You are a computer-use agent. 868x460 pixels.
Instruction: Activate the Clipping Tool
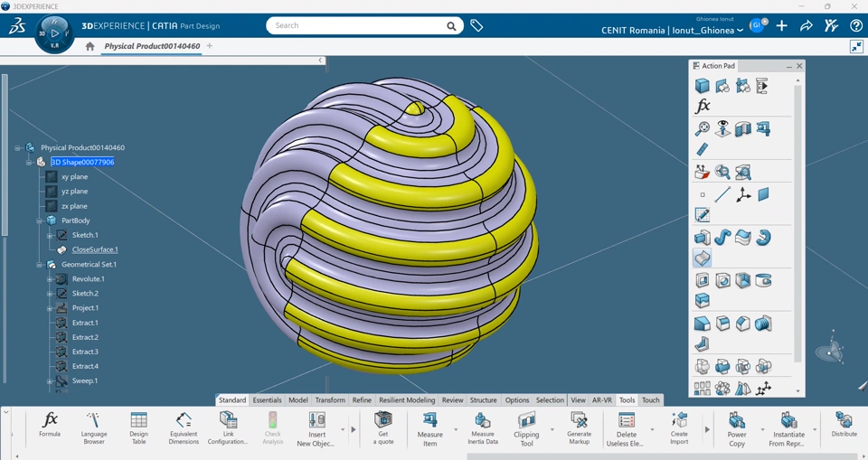point(526,428)
